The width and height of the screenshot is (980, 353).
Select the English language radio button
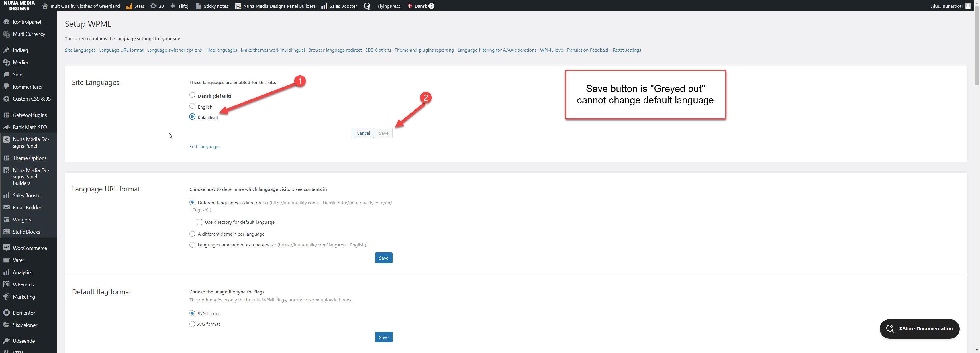tap(192, 106)
